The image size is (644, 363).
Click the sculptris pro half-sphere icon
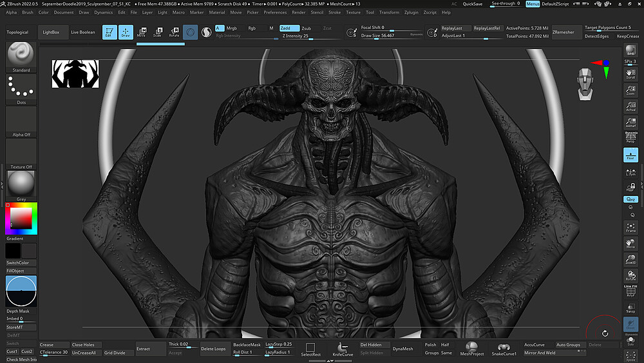point(206,32)
